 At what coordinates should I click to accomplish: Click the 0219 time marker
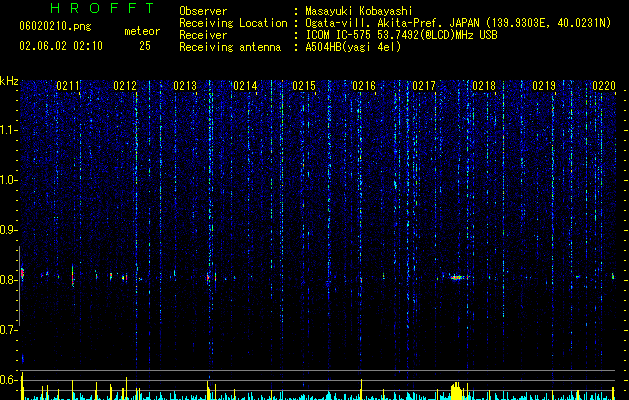pyautogui.click(x=544, y=86)
